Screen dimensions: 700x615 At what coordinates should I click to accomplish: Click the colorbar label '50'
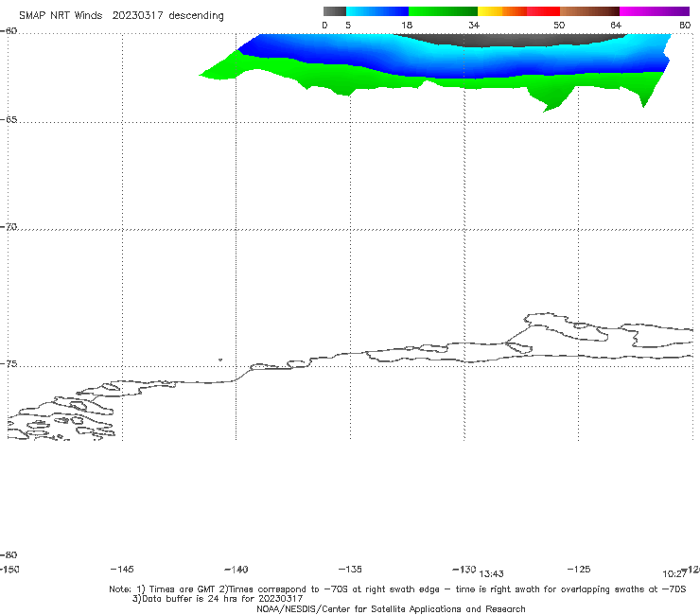coord(559,25)
